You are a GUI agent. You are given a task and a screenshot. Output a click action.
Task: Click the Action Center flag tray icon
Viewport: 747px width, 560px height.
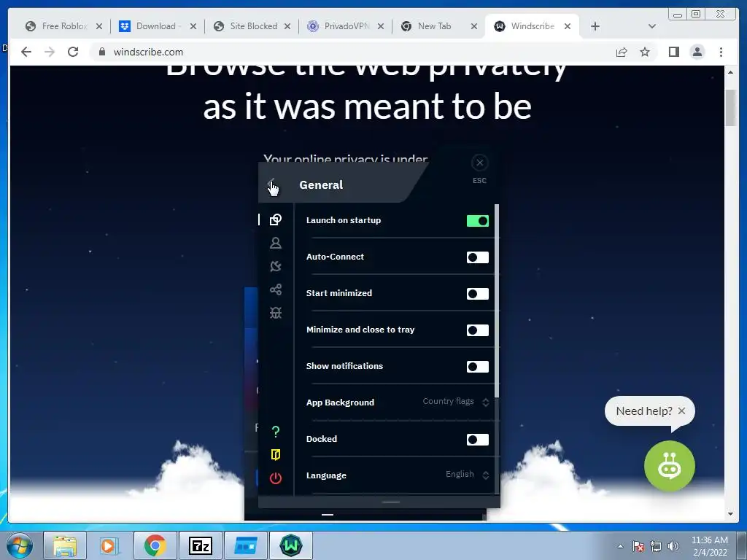638,546
